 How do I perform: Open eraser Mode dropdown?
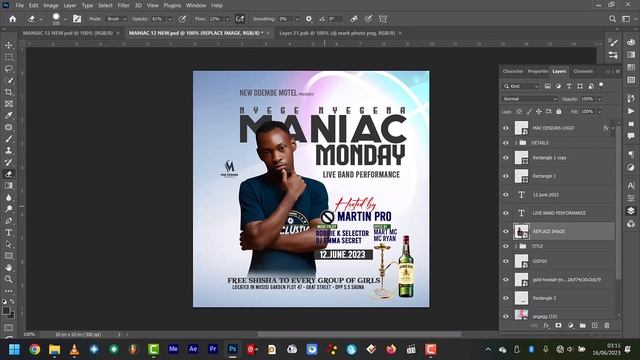[116, 19]
